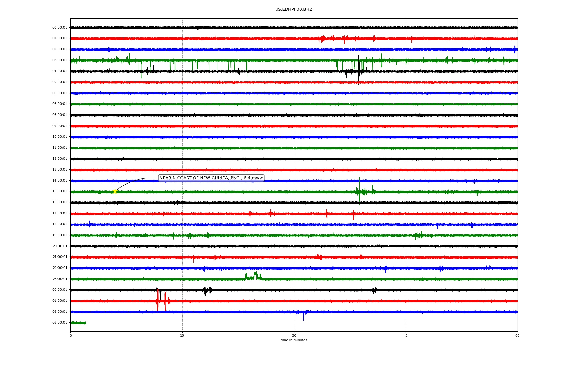Image resolution: width=588 pixels, height=368 pixels.
Task: Click the 15:00:01 row time label
Action: coord(60,191)
